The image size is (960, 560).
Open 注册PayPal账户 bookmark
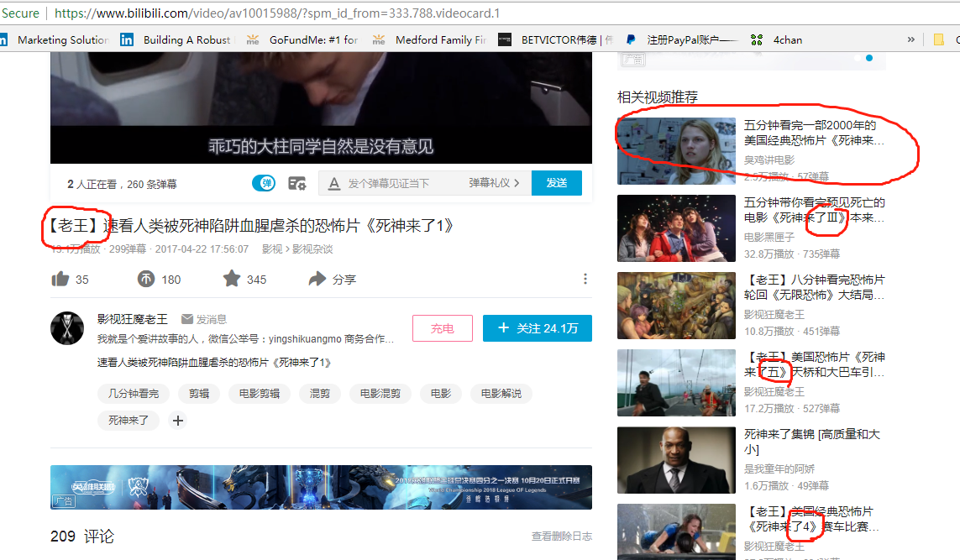681,39
